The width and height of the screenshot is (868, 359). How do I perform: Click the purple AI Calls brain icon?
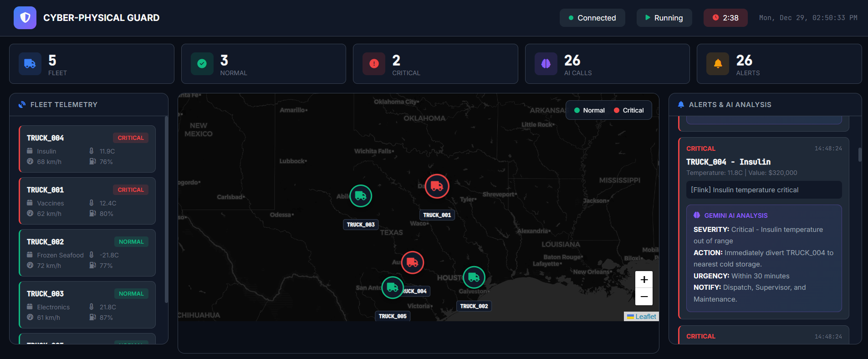click(x=546, y=64)
